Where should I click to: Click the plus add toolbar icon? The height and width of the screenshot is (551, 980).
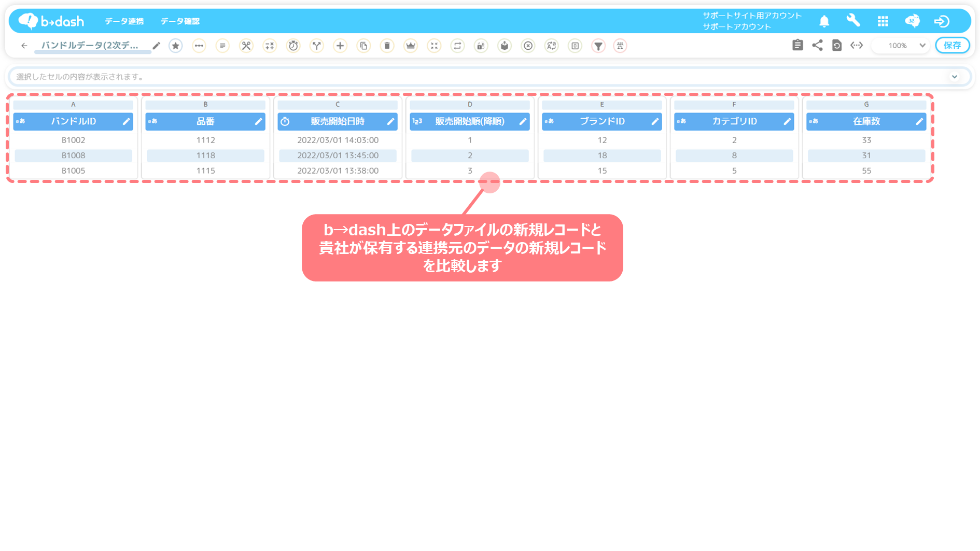pos(340,46)
